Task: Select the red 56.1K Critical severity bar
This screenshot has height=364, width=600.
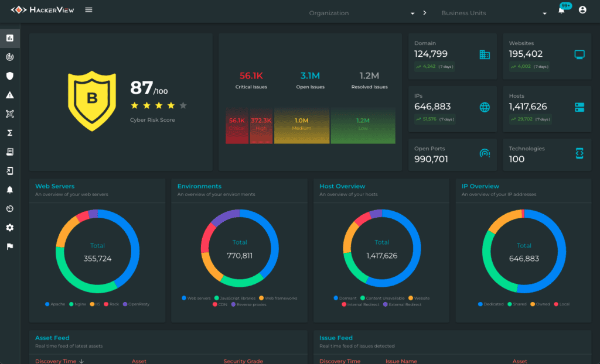Action: pyautogui.click(x=237, y=126)
